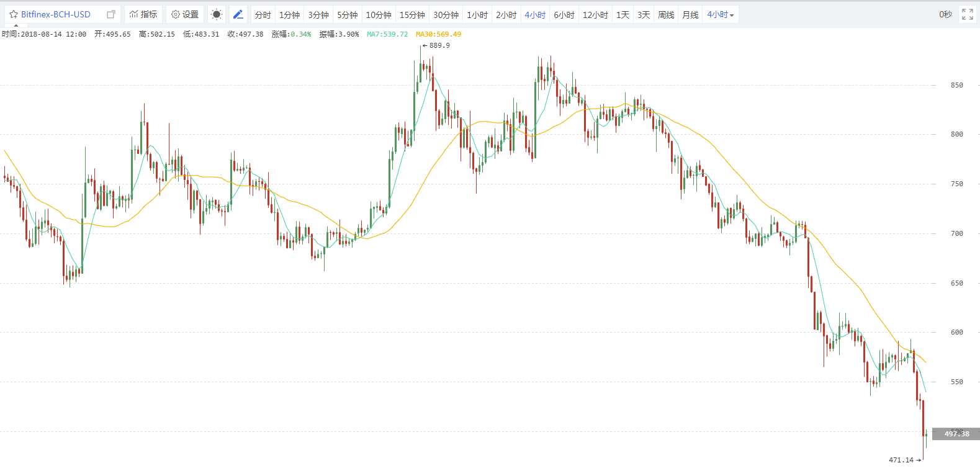This screenshot has width=980, height=468.
Task: Select the 30分钟 interval
Action: (x=446, y=15)
